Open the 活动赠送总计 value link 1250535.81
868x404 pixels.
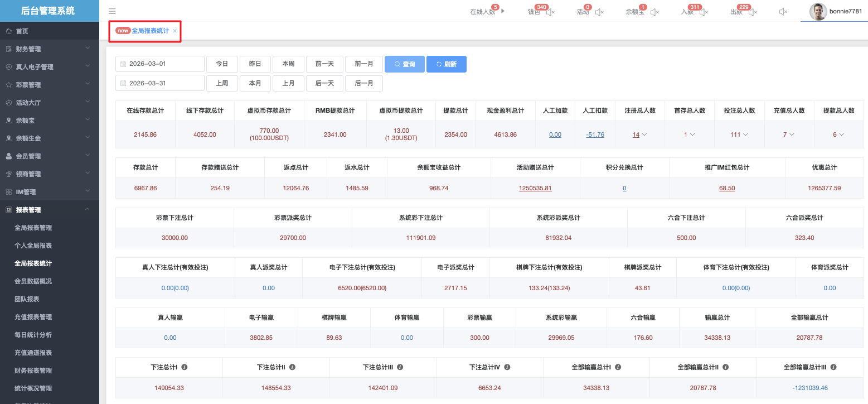point(535,188)
